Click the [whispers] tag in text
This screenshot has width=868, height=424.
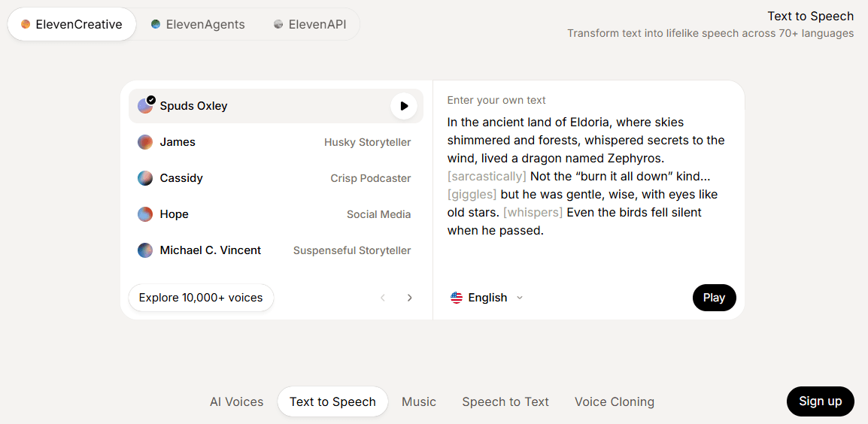point(533,212)
